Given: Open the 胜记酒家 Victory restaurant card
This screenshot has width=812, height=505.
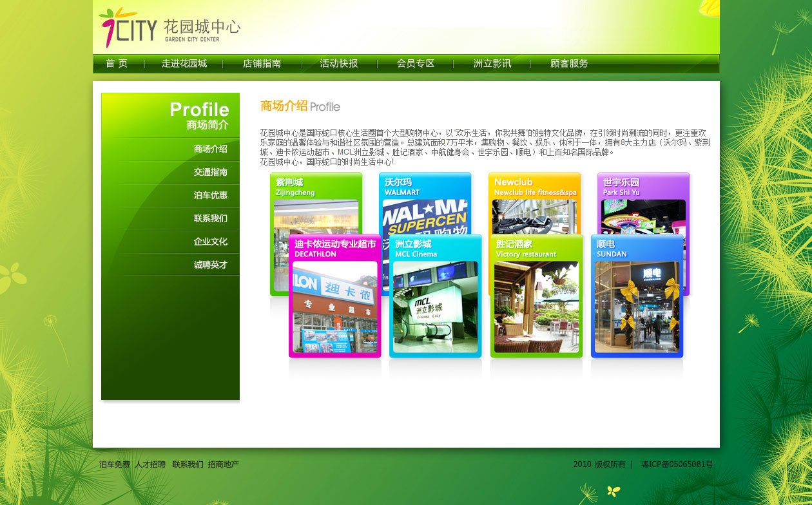Looking at the screenshot, I should pyautogui.click(x=537, y=296).
